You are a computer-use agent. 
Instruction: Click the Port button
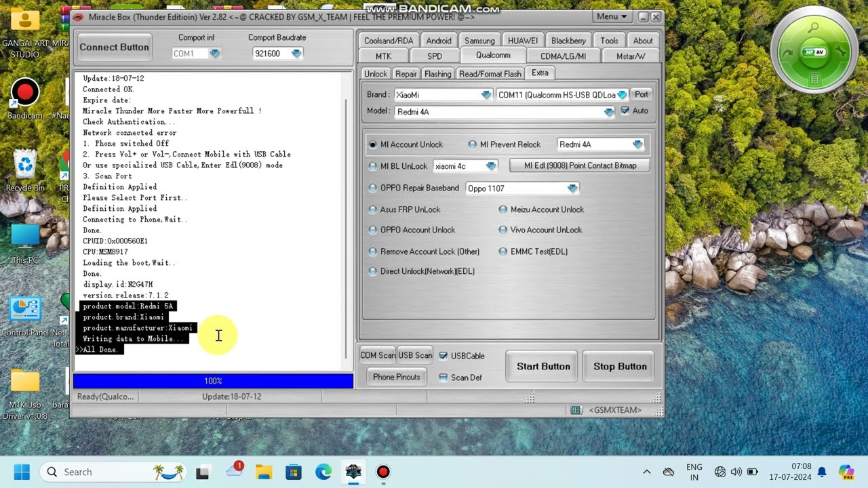(x=642, y=94)
